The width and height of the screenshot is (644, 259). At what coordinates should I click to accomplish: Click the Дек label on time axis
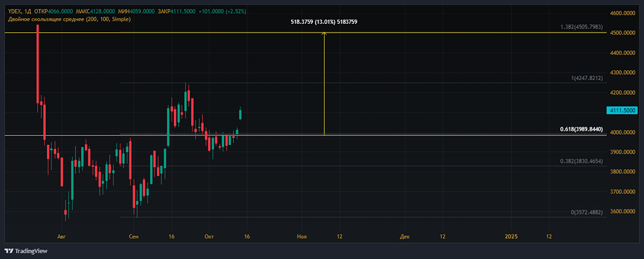(x=404, y=237)
